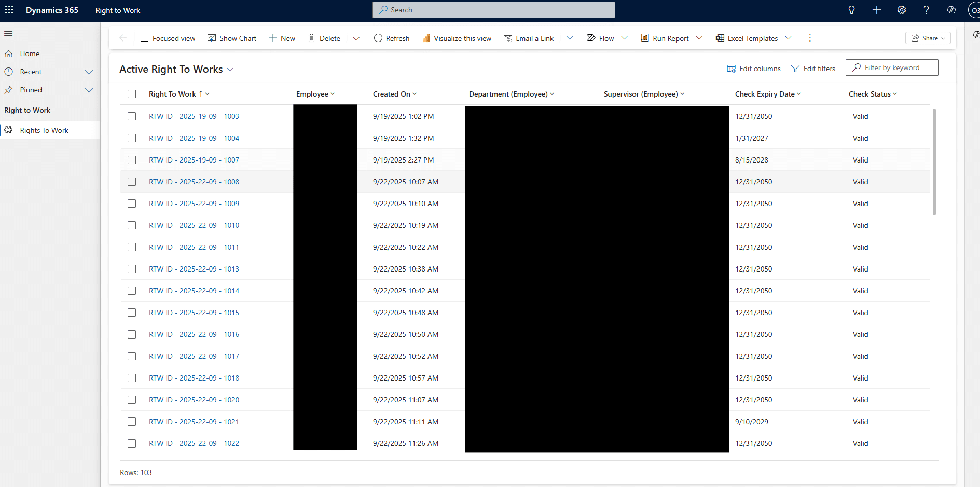Click the lightbulb assistant icon
The height and width of the screenshot is (487, 980).
tap(851, 10)
